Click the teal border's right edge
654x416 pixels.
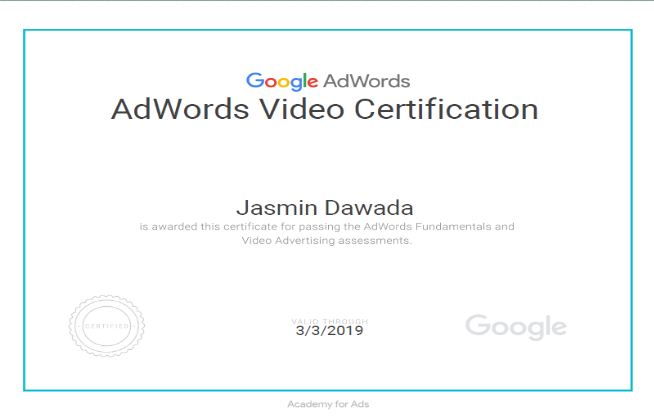[631, 210]
